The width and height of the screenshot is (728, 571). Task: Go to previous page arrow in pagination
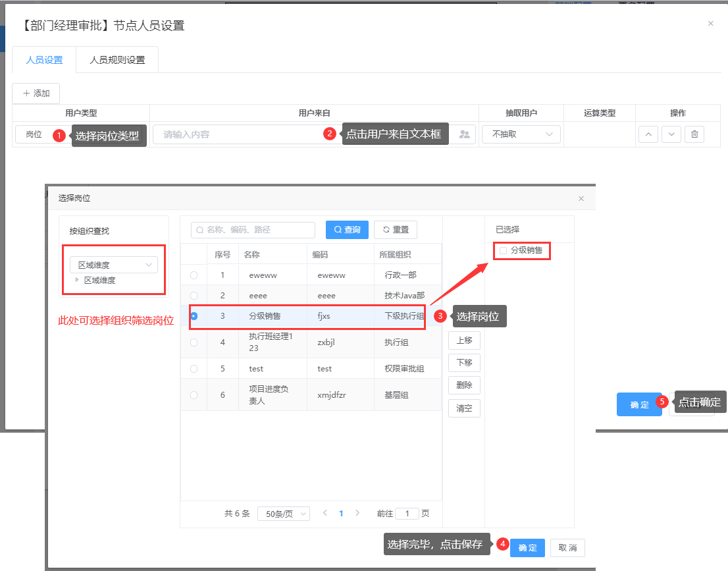[325, 513]
